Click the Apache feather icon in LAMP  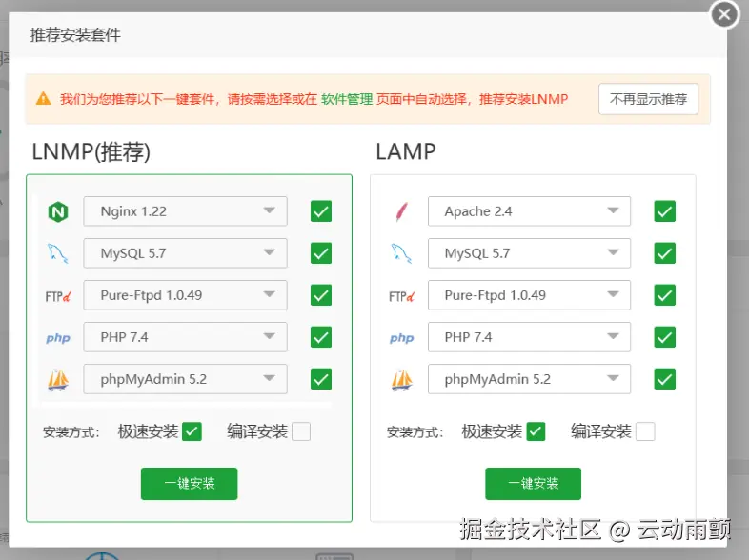(402, 211)
